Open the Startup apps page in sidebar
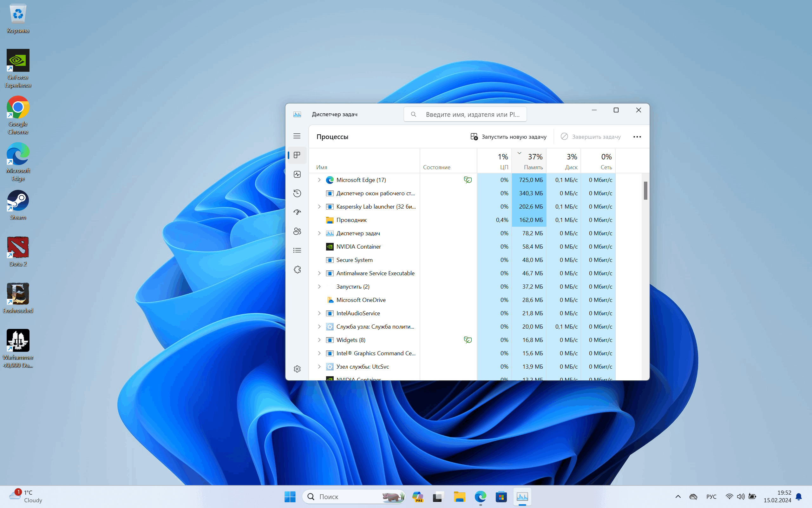This screenshot has width=812, height=508. point(297,212)
